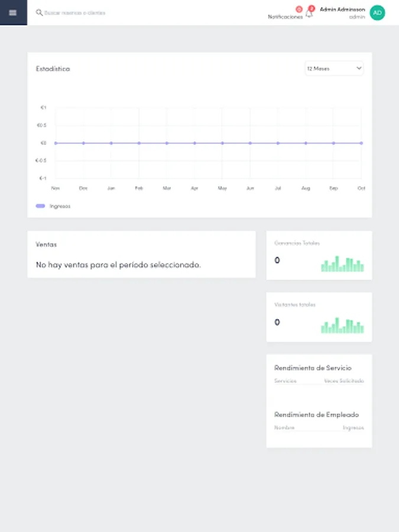
Task: Click the magnifying glass search icon
Action: [x=38, y=11]
